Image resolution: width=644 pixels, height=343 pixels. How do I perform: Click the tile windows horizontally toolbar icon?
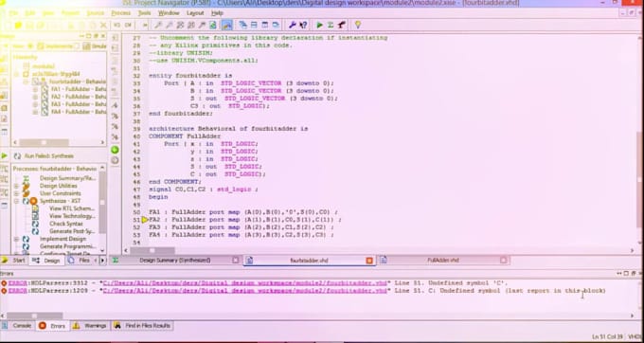[254, 25]
